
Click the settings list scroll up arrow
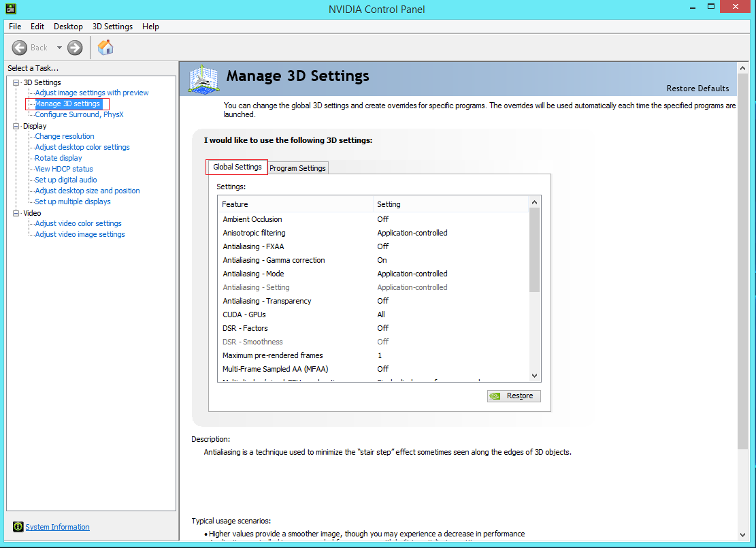coord(534,202)
